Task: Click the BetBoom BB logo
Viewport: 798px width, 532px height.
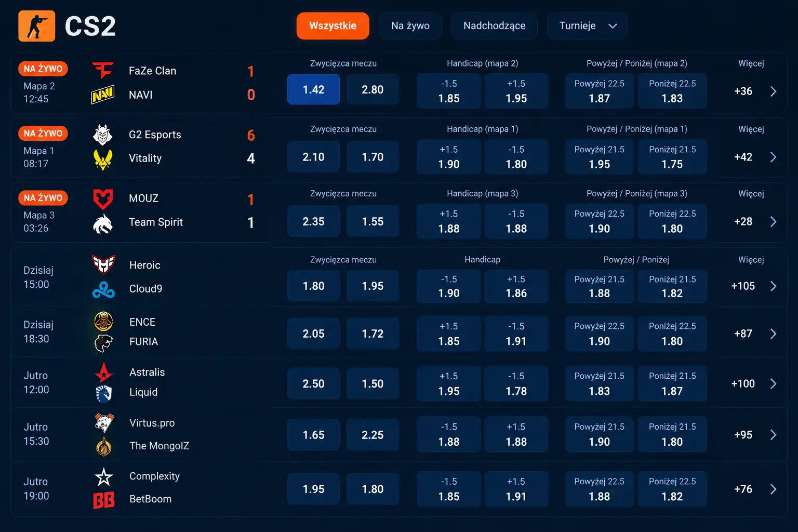Action: pyautogui.click(x=104, y=500)
